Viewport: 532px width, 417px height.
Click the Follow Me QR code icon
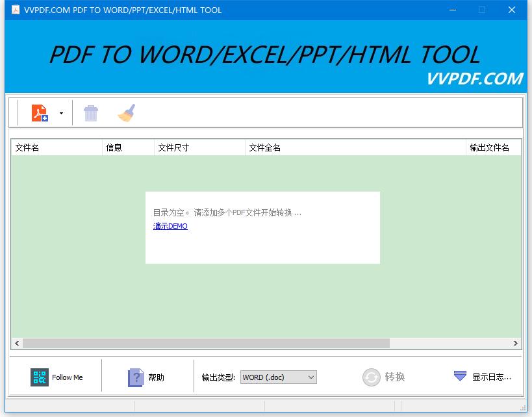coord(40,377)
